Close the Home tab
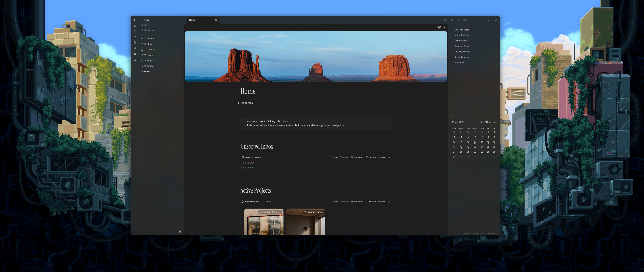The image size is (644, 272). (x=216, y=20)
